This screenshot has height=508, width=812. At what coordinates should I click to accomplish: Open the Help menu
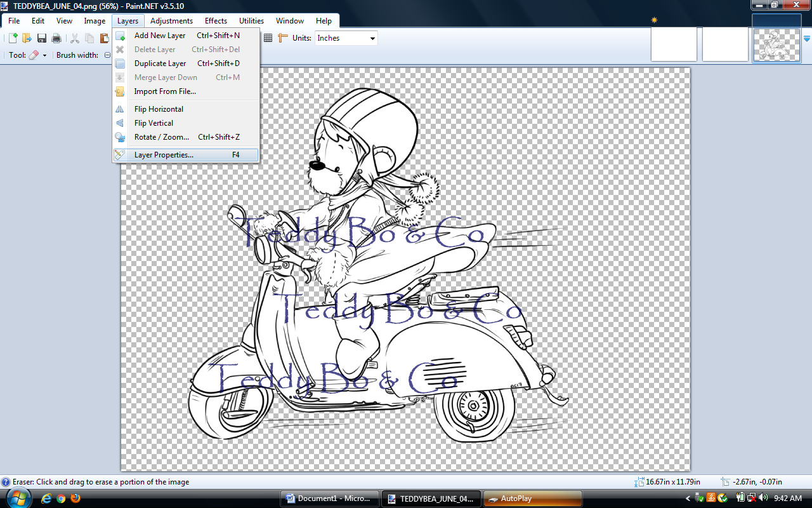[x=324, y=21]
